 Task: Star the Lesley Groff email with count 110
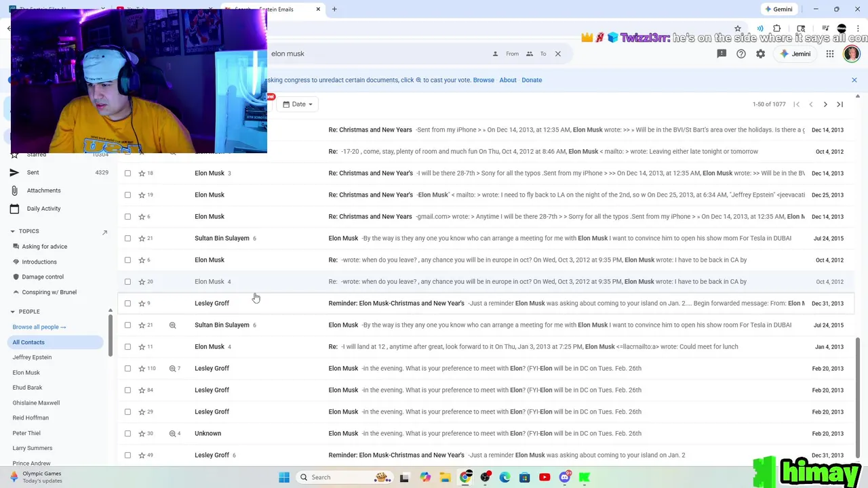(142, 368)
